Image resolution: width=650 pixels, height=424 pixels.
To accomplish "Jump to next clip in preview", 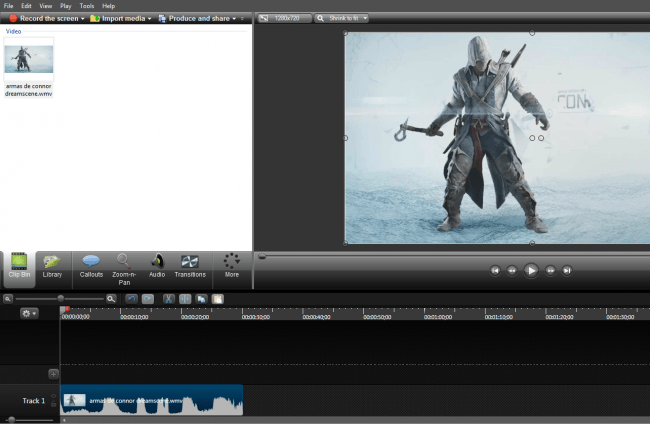I will pyautogui.click(x=567, y=271).
